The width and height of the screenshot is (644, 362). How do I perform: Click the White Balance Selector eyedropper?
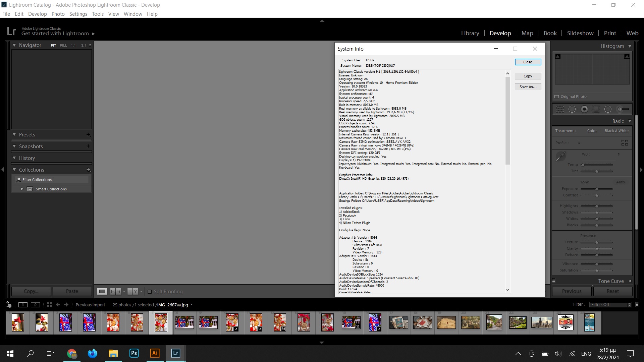tap(560, 156)
